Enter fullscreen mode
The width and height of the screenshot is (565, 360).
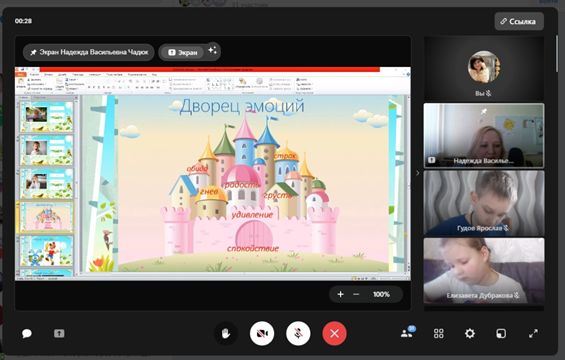(x=533, y=333)
